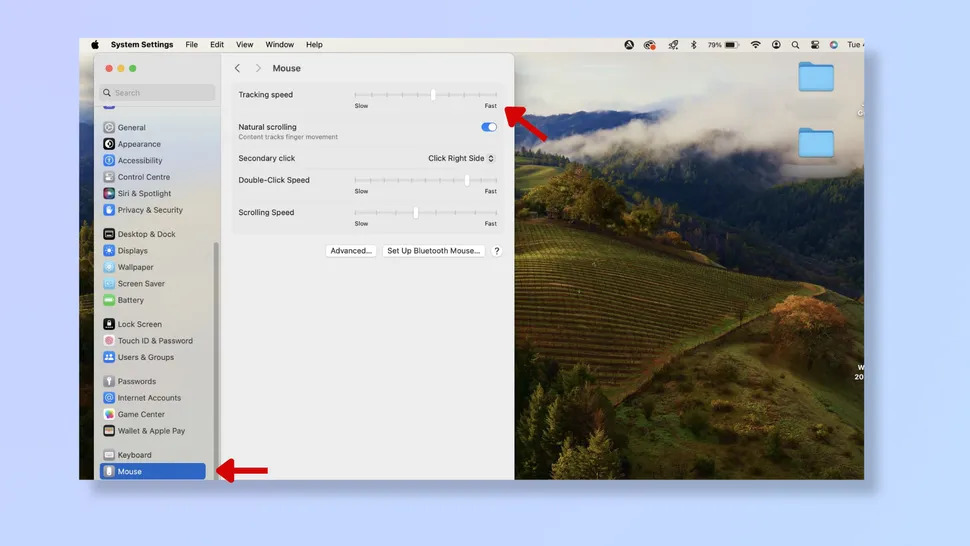Click the Advanced... button
Viewport: 970px width, 546px height.
click(351, 251)
